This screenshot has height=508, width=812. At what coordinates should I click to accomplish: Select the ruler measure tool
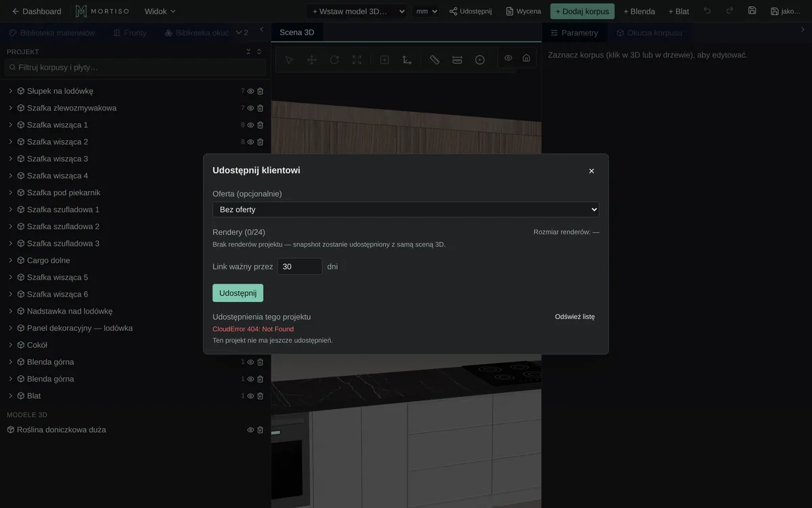coord(434,60)
